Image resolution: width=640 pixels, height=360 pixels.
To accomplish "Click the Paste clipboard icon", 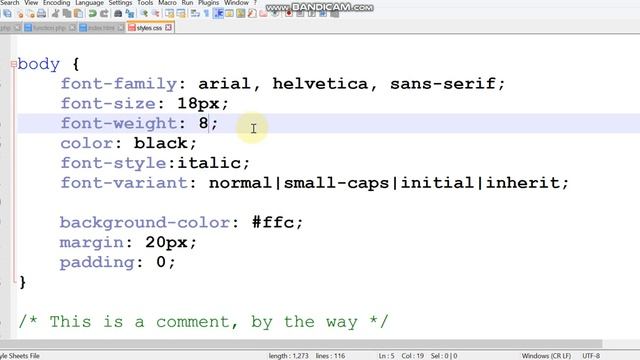I will pos(78,13).
